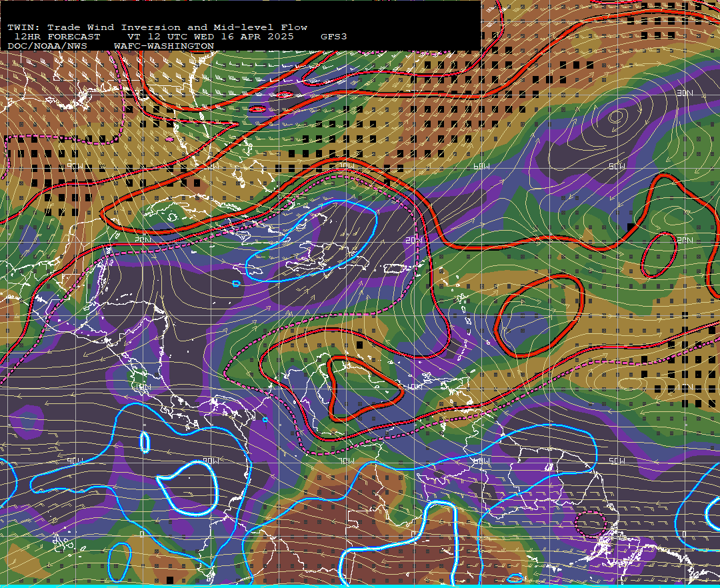Click the '30N' latitude label
Screen dimensions: 720x588
[x=685, y=93]
